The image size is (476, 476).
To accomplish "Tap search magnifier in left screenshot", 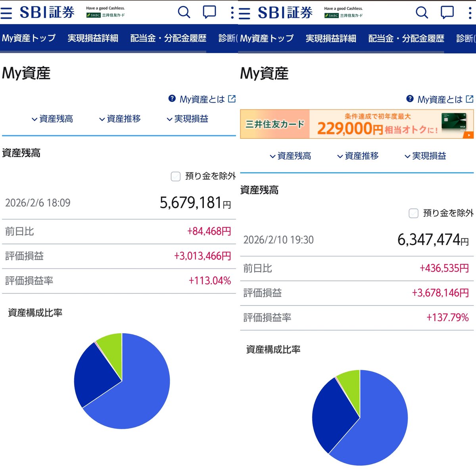I will 184,12.
